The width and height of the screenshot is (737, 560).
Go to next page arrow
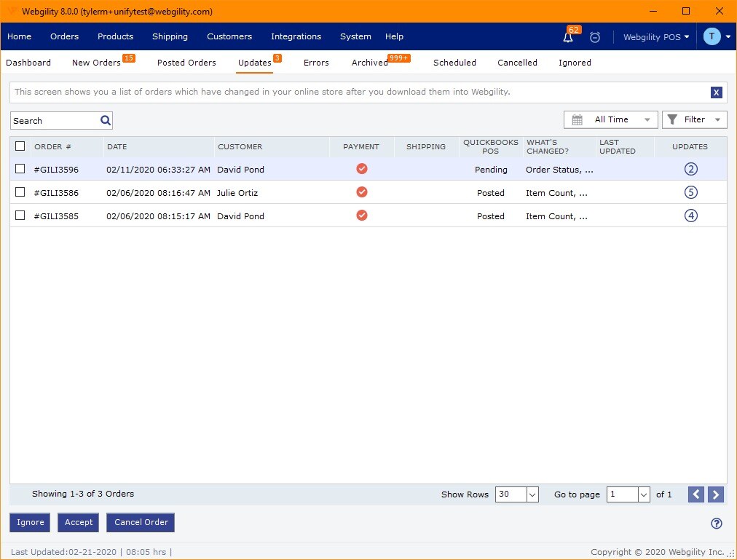(715, 494)
